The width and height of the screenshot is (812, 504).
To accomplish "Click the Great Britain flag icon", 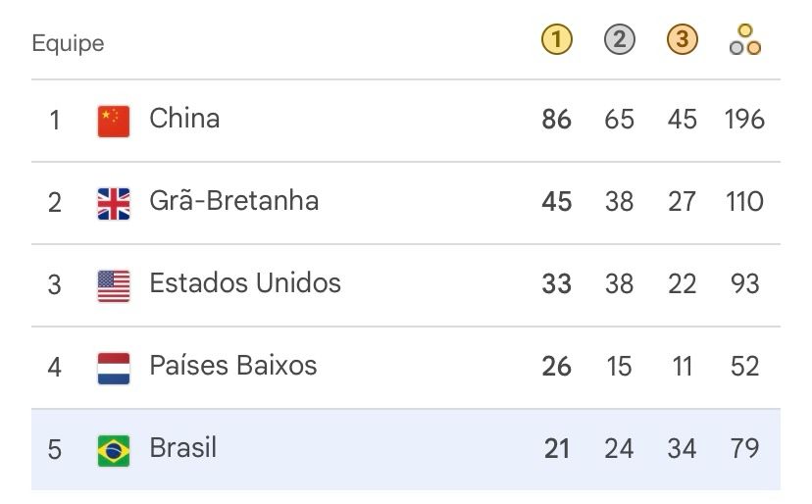I will pyautogui.click(x=114, y=204).
